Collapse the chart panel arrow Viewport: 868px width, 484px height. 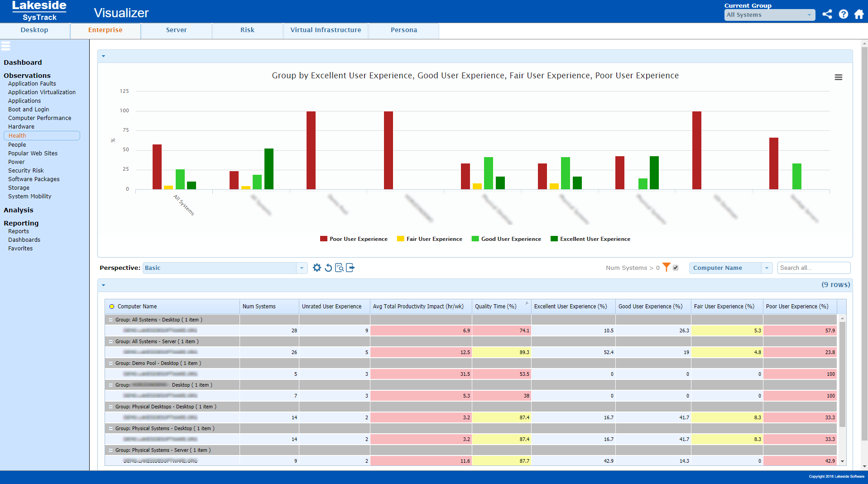(x=104, y=56)
